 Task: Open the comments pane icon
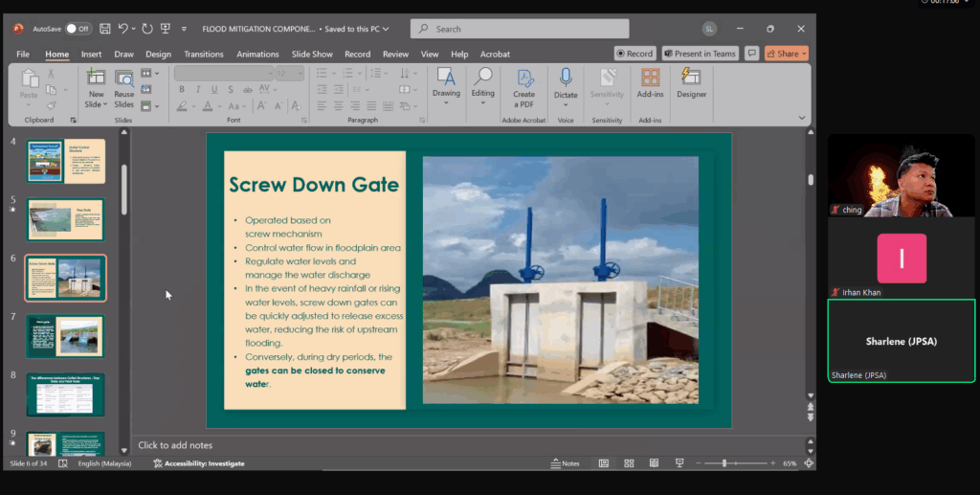[752, 54]
